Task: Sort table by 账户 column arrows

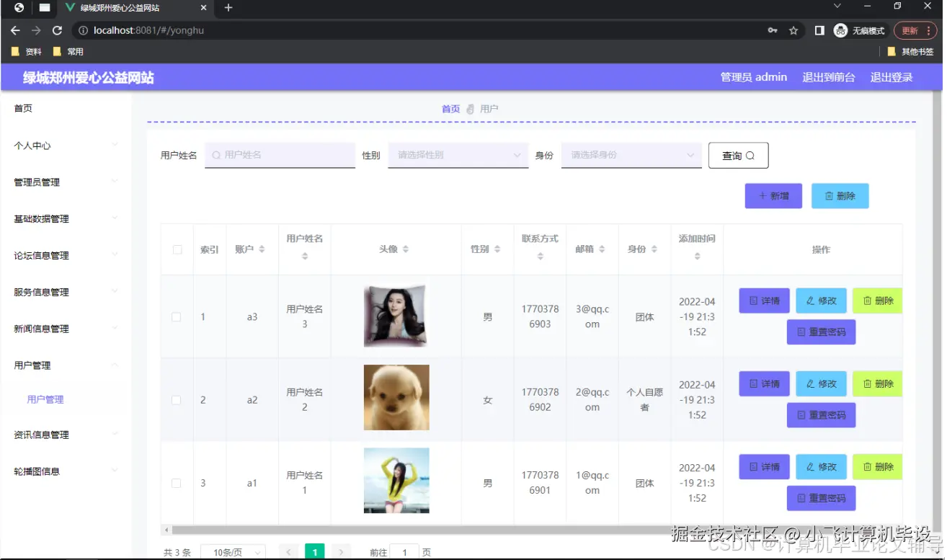Action: [262, 249]
